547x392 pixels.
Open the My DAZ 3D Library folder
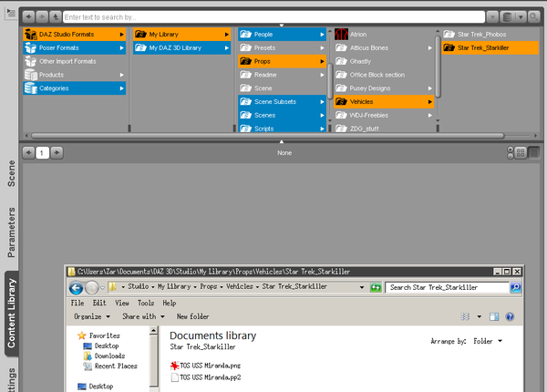click(x=181, y=47)
